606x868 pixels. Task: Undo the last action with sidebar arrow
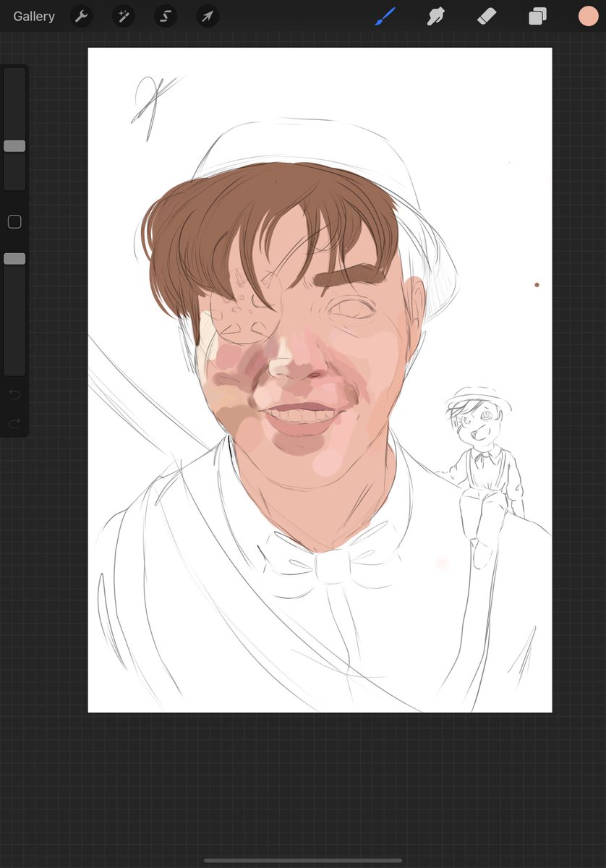click(14, 394)
